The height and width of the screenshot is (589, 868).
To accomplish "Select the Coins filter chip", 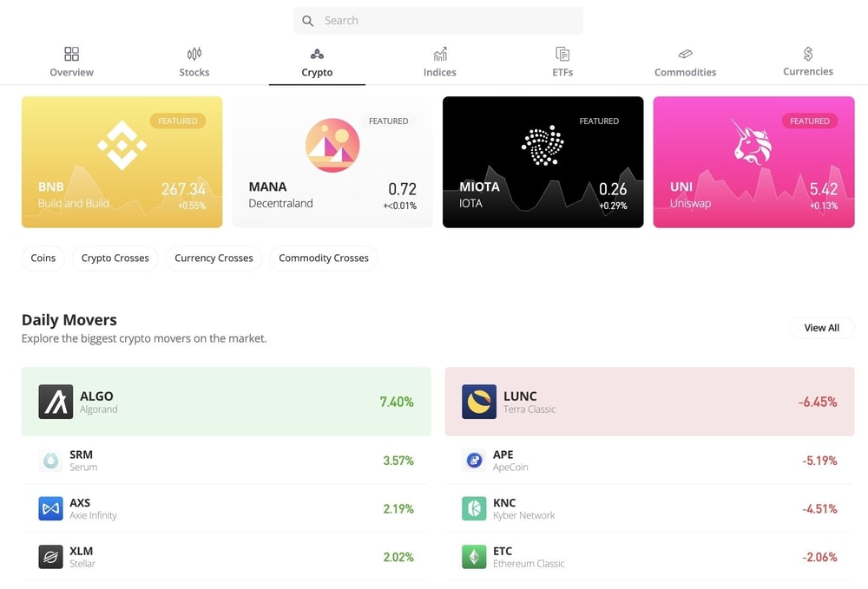I will pos(43,259).
